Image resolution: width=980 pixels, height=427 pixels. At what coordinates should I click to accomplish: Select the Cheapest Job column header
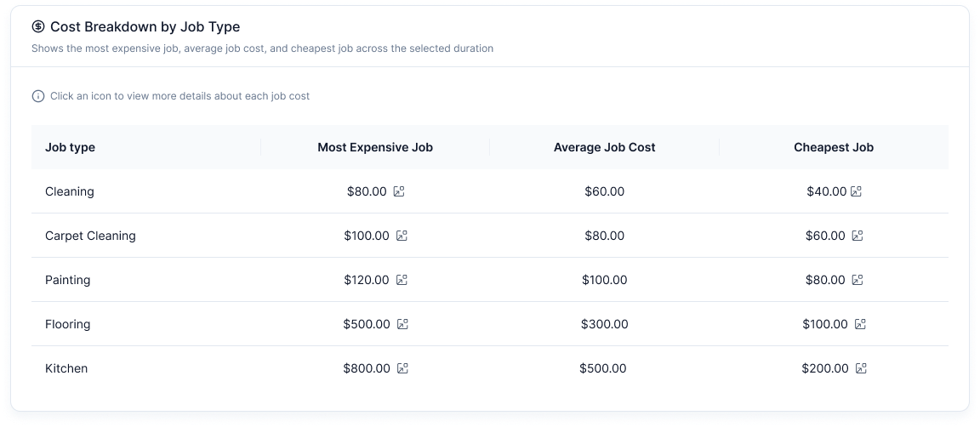pyautogui.click(x=834, y=147)
